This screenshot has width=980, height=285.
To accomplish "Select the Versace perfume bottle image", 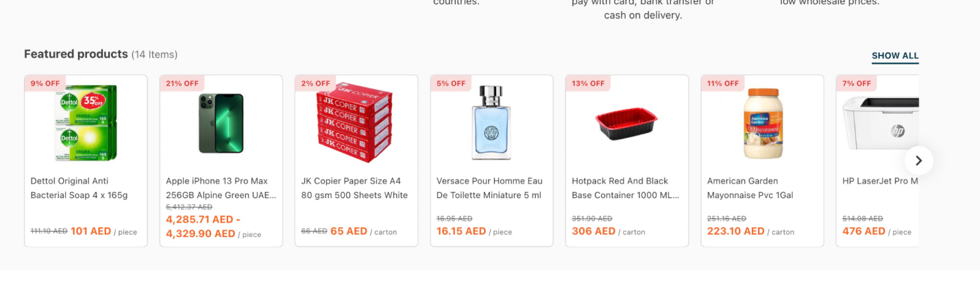I will (491, 123).
